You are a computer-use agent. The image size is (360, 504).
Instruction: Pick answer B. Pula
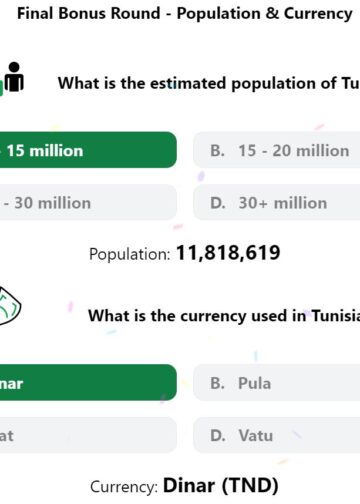tap(276, 383)
